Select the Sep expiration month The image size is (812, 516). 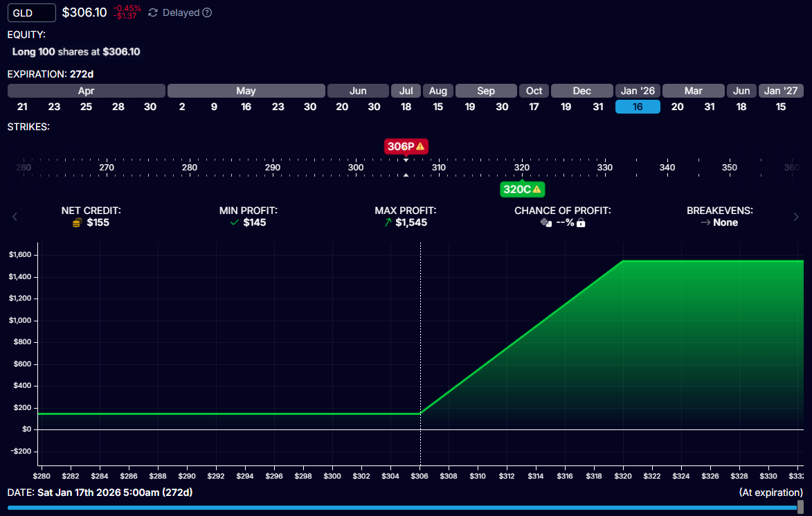point(486,91)
